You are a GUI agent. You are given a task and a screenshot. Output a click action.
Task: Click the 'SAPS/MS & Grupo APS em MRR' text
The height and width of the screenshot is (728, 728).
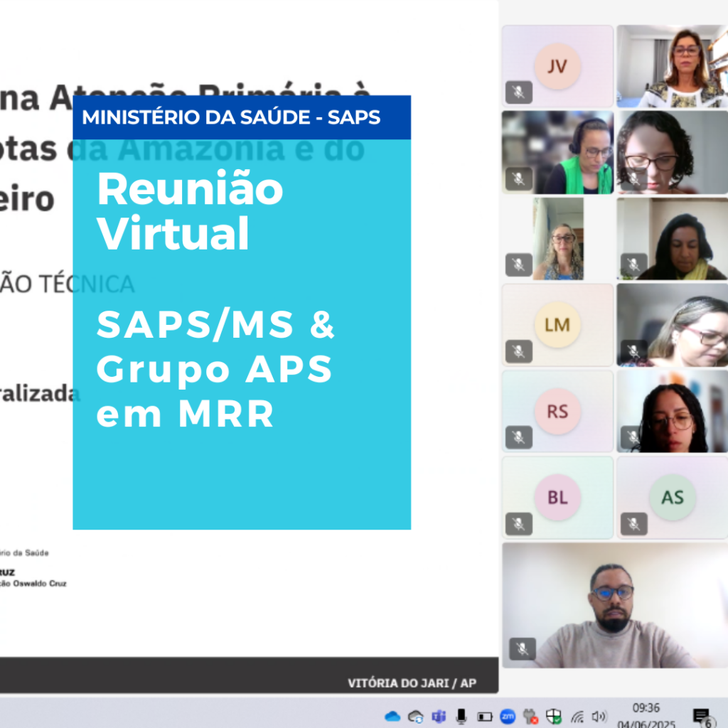click(215, 369)
